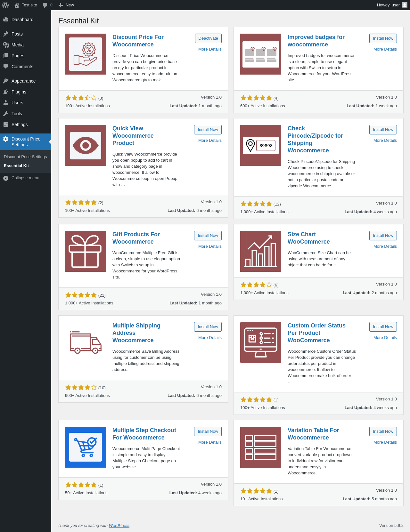Click the Posts pushpin icon
Screen dimensions: 410x532
(6, 34)
